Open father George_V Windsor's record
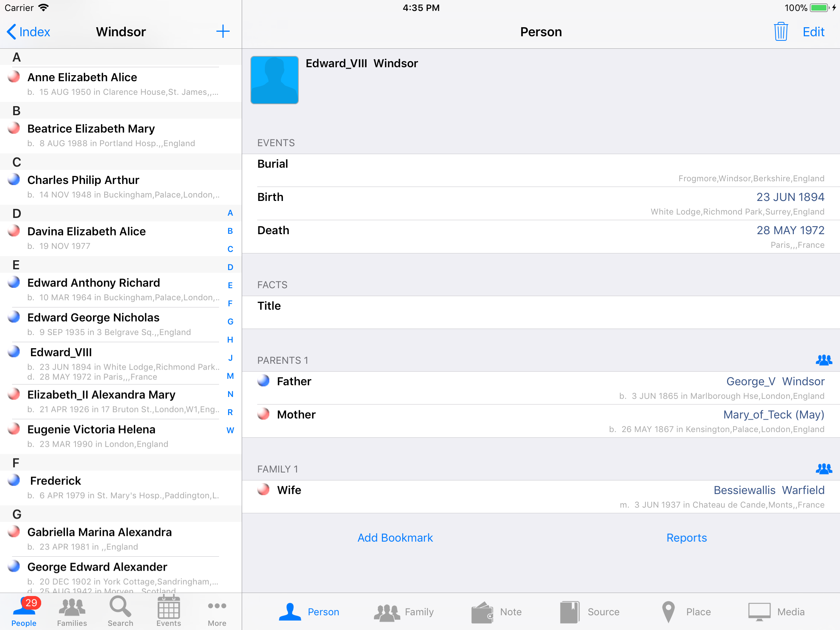The width and height of the screenshot is (840, 630). point(775,381)
